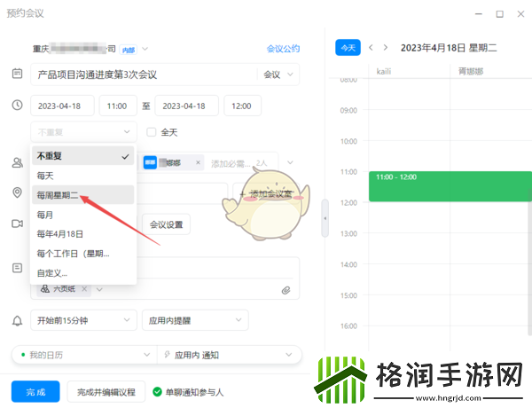Choose 自定义... repeat option

[x=83, y=273]
